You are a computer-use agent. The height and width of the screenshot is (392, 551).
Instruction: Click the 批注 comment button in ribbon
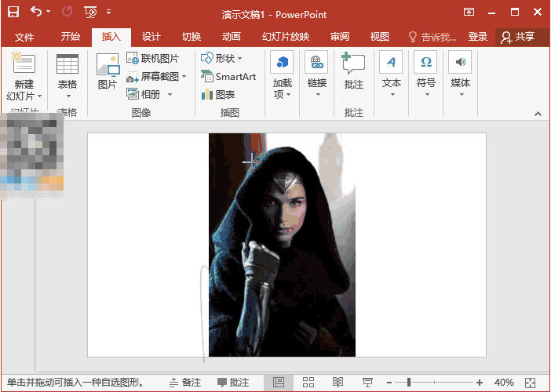coord(353,71)
